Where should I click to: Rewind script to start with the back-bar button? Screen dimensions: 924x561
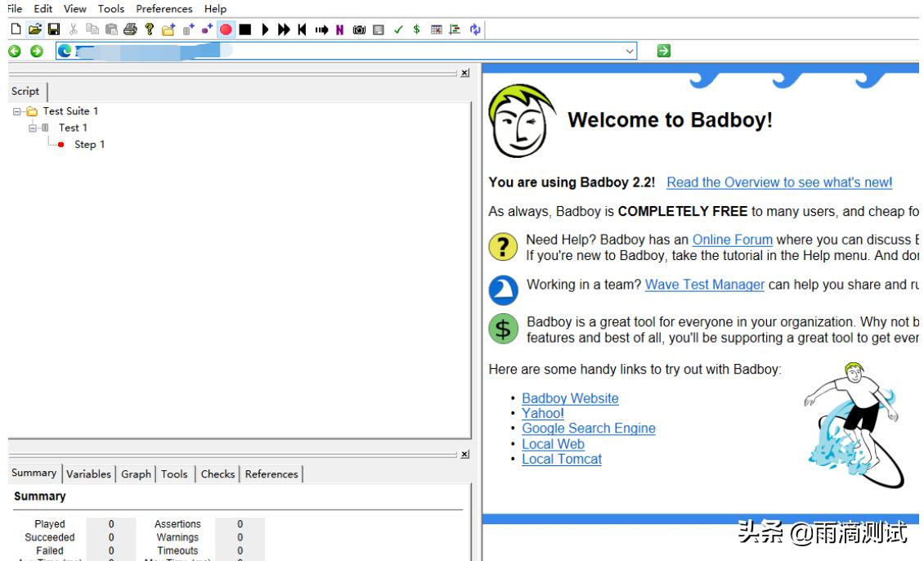[302, 29]
